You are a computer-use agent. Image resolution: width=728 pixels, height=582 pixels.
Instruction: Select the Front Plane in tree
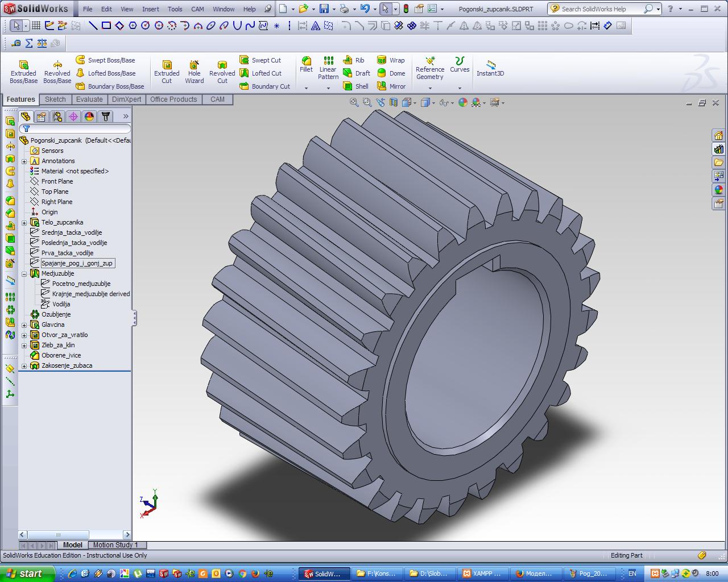[57, 181]
